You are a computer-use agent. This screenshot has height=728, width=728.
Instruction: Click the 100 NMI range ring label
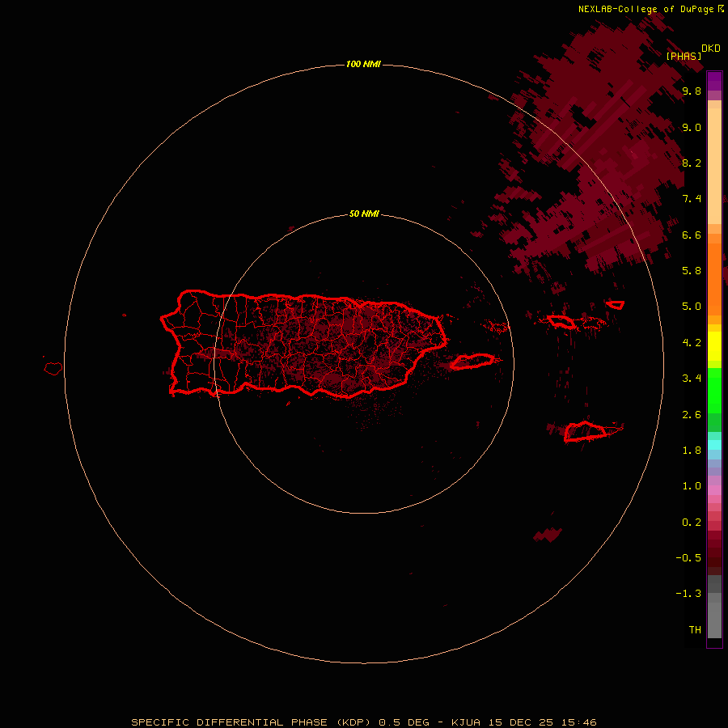coord(363,64)
